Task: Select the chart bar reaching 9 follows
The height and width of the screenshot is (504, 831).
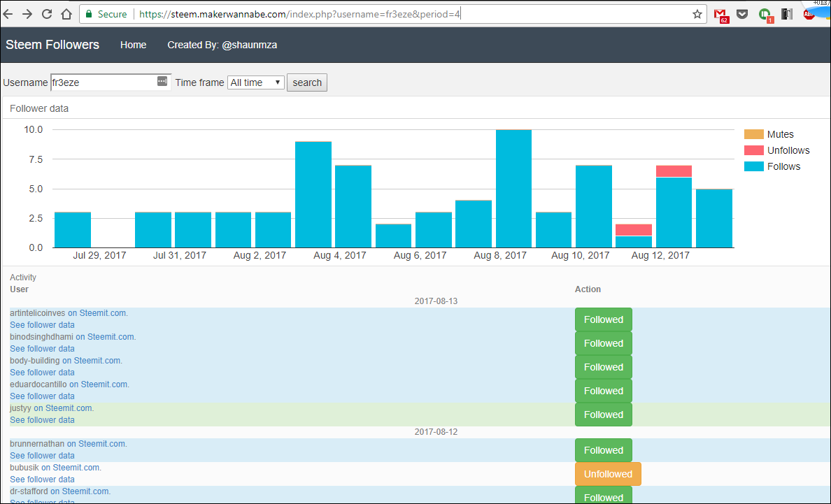Action: pyautogui.click(x=313, y=194)
